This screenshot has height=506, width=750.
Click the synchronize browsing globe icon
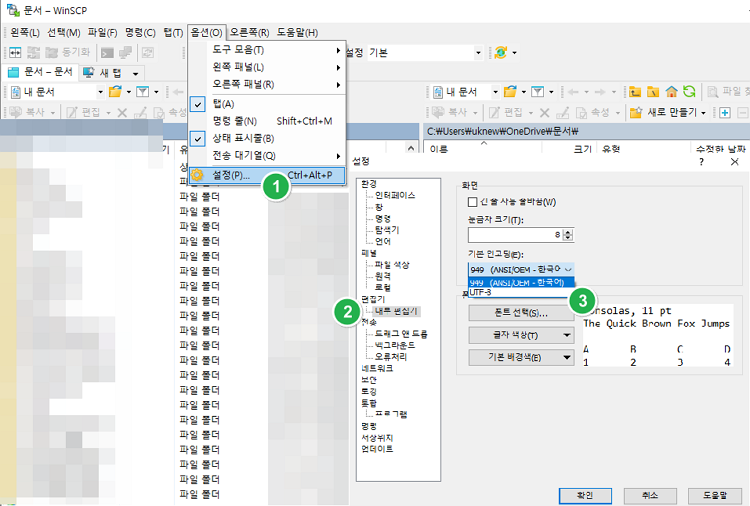tap(501, 53)
